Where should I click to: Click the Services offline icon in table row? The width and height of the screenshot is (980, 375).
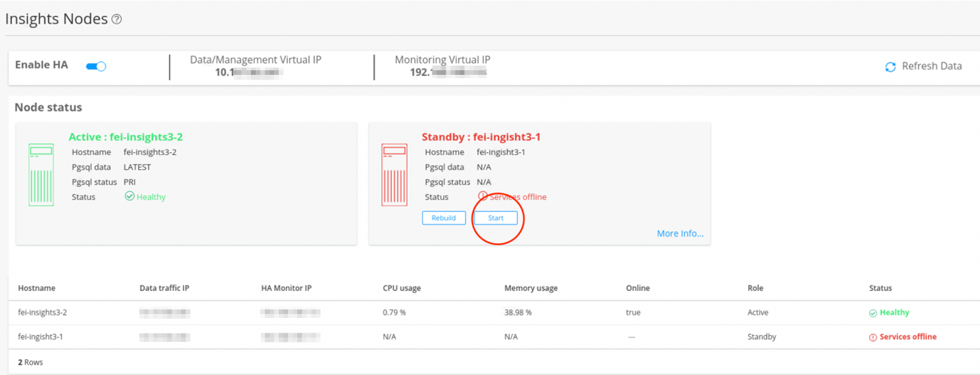(873, 337)
